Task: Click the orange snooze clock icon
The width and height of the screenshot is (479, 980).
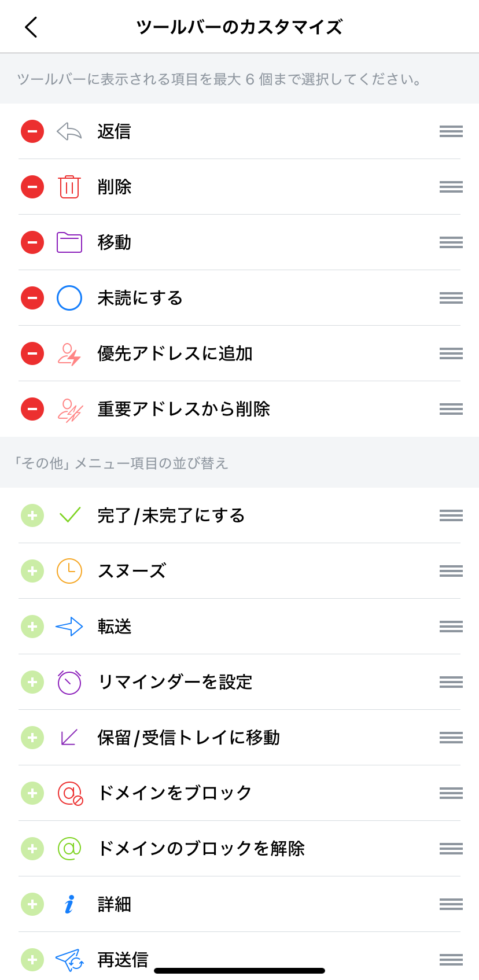Action: pos(69,571)
